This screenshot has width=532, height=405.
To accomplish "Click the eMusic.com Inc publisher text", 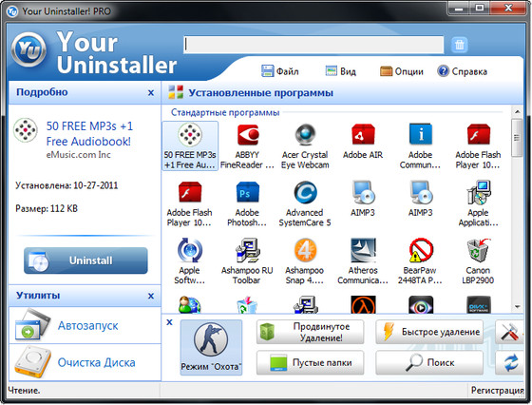I will click(x=78, y=155).
